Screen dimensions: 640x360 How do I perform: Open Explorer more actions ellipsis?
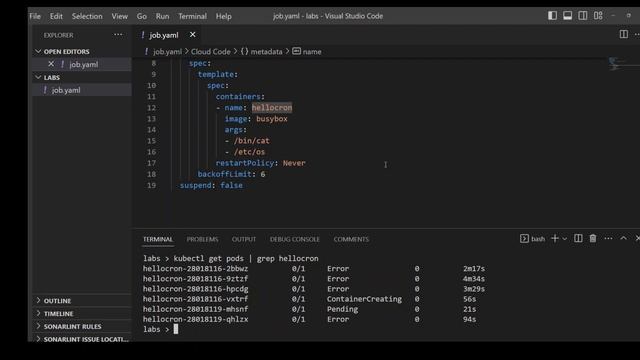point(118,35)
